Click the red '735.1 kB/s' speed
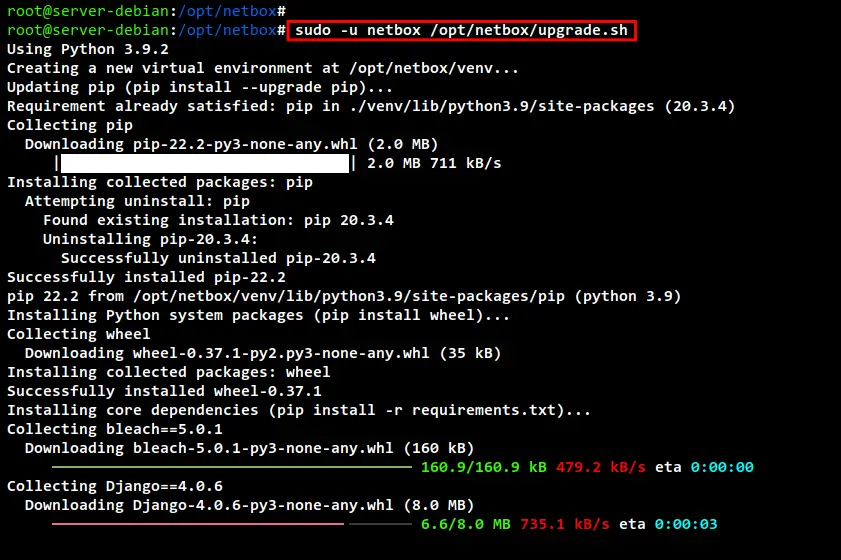841x560 pixels. (x=565, y=524)
